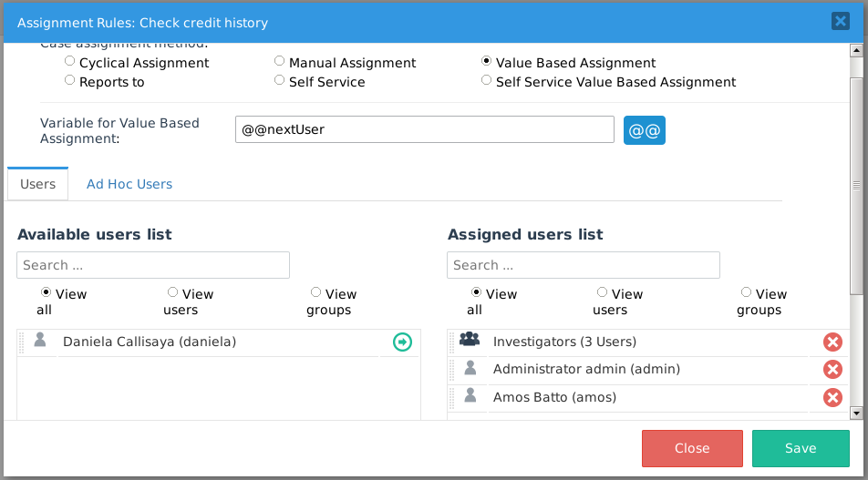Remove Investigators group from assigned list
This screenshot has width=868, height=480.
pyautogui.click(x=832, y=342)
